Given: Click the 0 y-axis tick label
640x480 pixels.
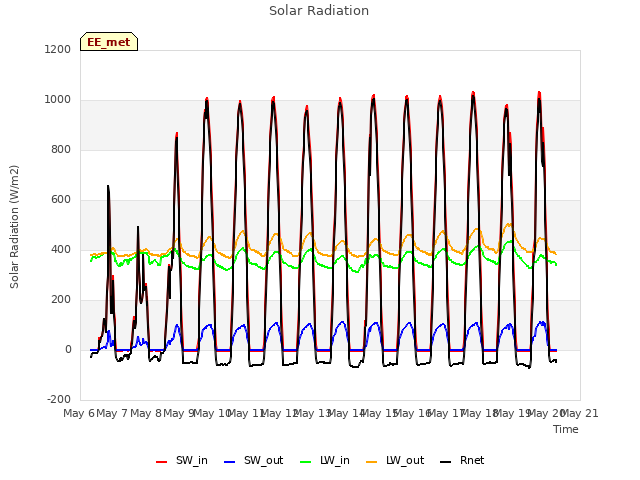Looking at the screenshot, I should pyautogui.click(x=68, y=349).
